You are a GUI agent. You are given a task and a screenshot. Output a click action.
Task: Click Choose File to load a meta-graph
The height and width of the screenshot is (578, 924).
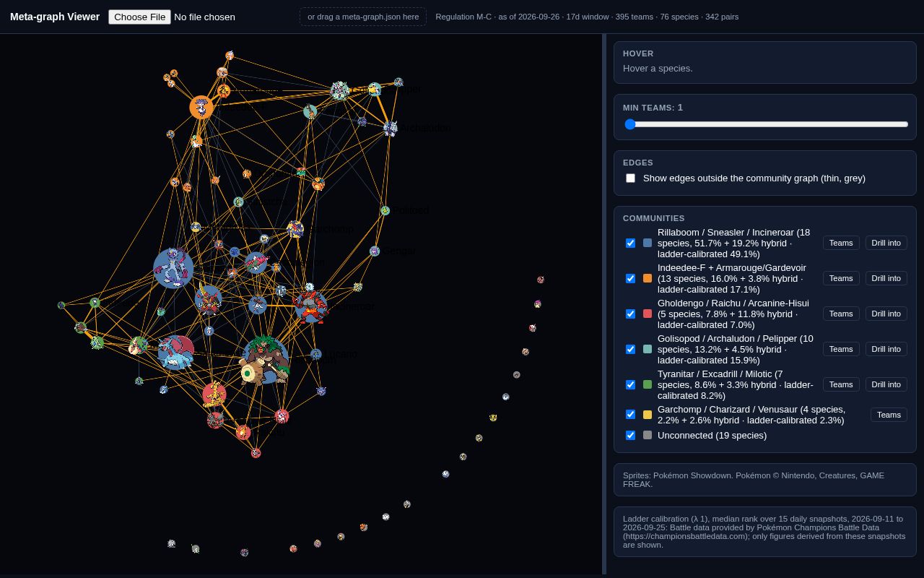coord(139,17)
